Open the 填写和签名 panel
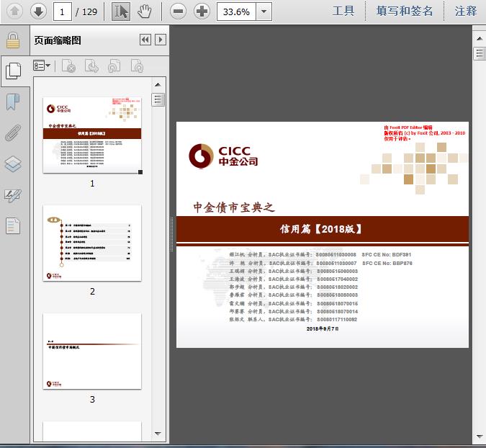 (405, 11)
